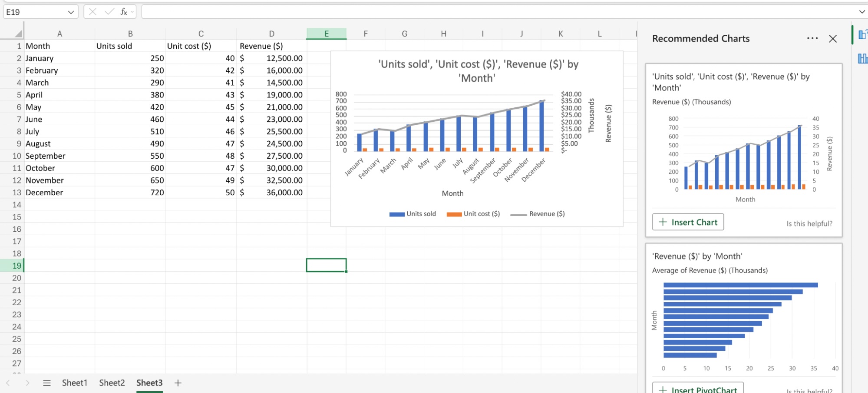Click cell with 'July' month

tap(59, 131)
